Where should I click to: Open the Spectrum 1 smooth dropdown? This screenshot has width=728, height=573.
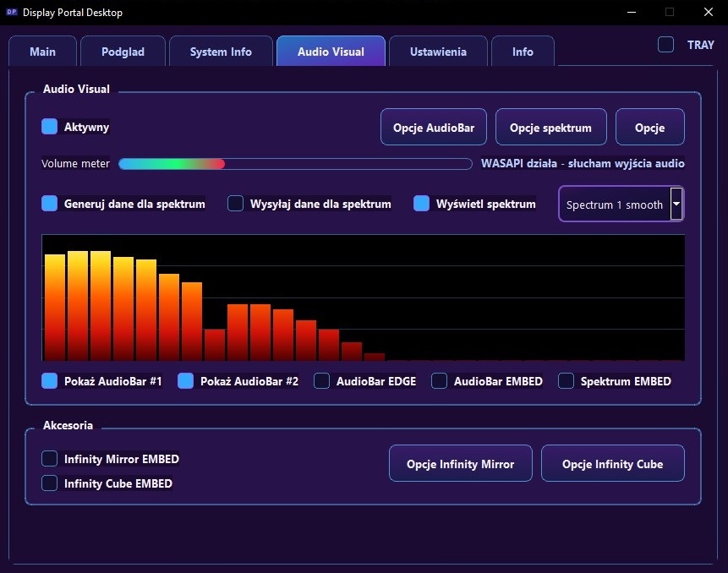tap(621, 205)
